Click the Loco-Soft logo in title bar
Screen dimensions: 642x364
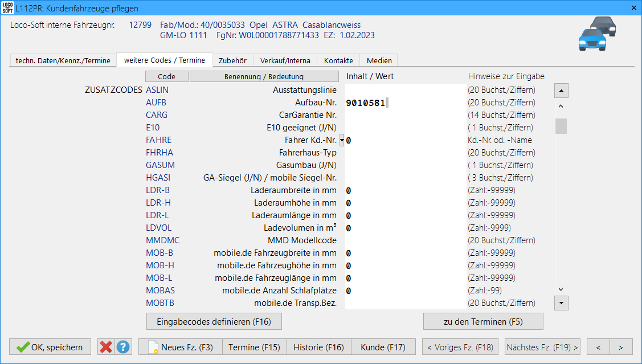click(x=7, y=8)
